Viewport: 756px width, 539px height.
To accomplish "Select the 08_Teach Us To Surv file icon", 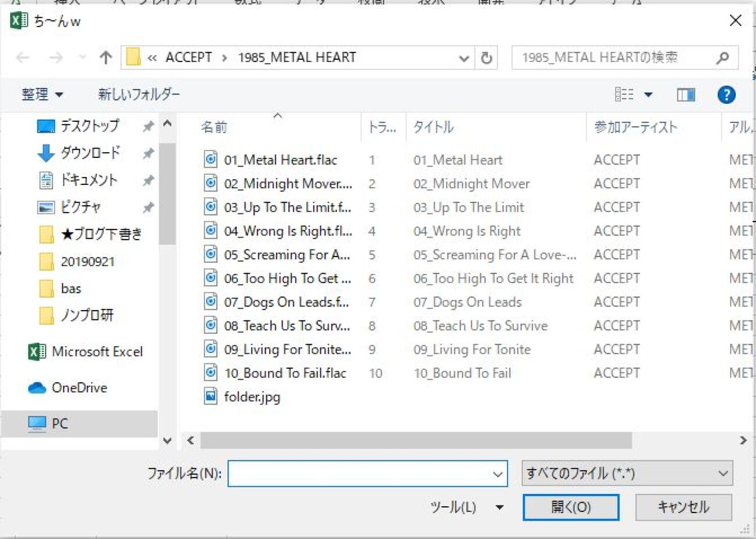I will [211, 325].
